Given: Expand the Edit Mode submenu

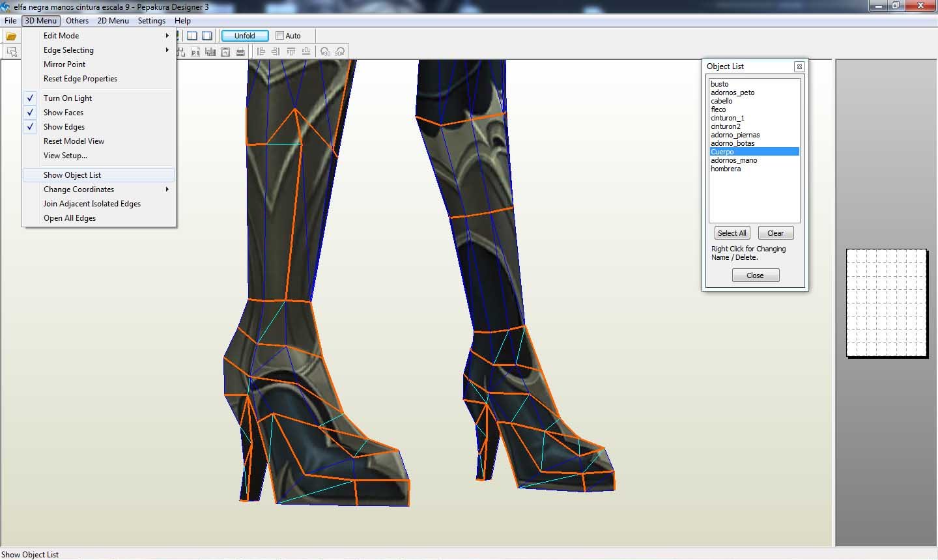Looking at the screenshot, I should 98,36.
